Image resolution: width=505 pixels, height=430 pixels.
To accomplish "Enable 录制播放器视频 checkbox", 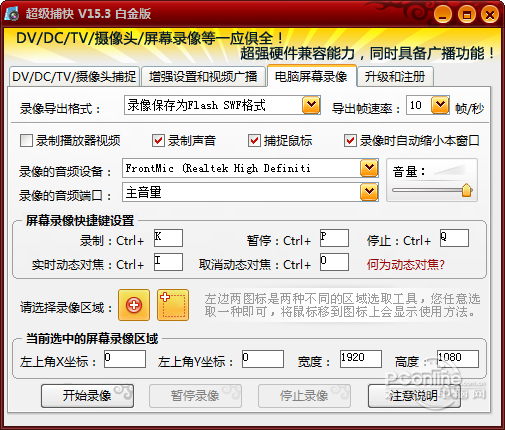I will point(26,141).
